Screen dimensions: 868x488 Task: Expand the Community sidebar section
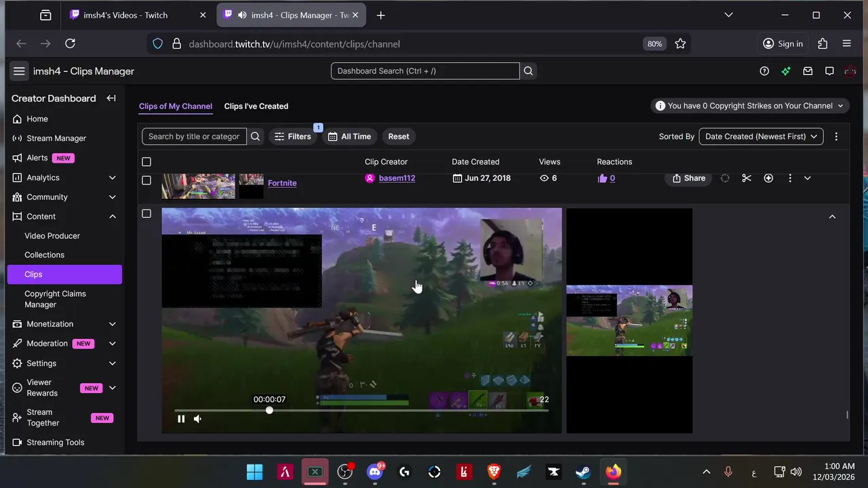pyautogui.click(x=113, y=197)
